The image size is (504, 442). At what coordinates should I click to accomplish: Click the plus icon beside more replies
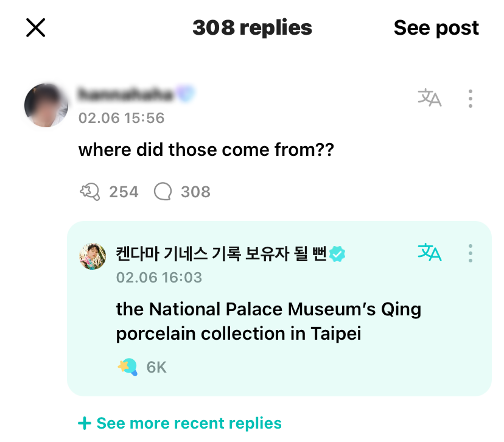coord(84,423)
